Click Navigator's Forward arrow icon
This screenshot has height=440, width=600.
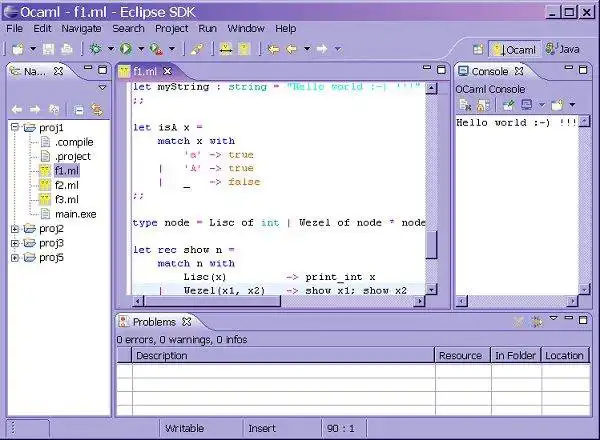click(x=35, y=110)
